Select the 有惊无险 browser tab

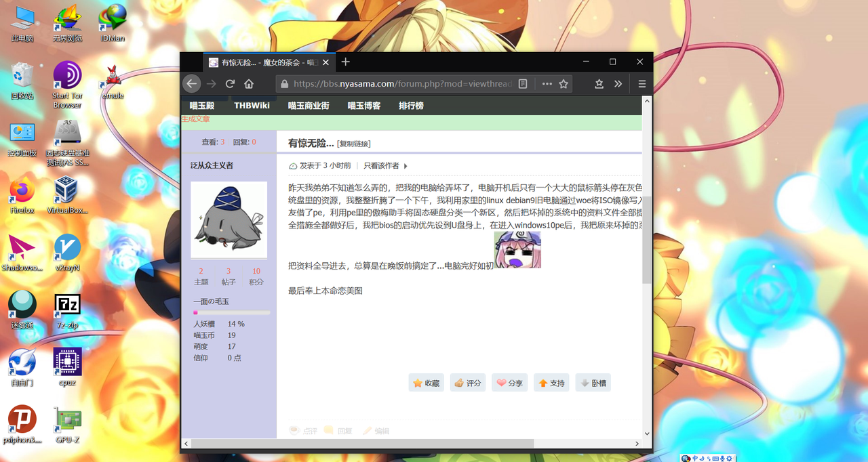pyautogui.click(x=269, y=62)
